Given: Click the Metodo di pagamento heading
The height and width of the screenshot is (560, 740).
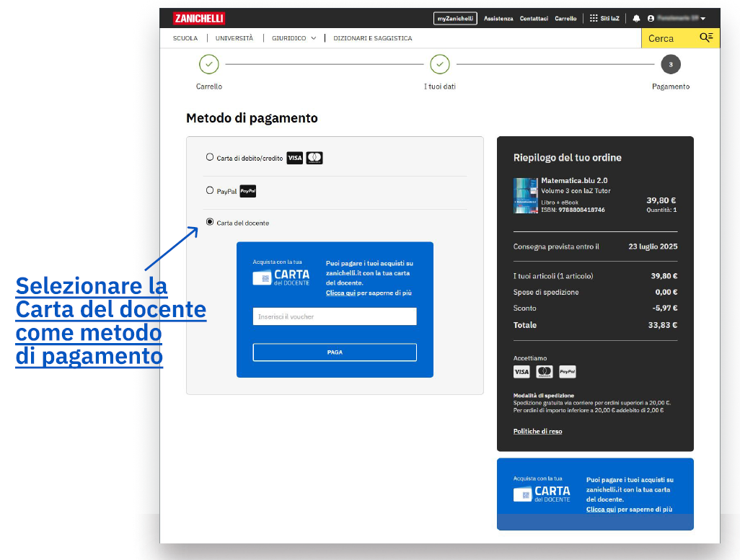Looking at the screenshot, I should 252,118.
